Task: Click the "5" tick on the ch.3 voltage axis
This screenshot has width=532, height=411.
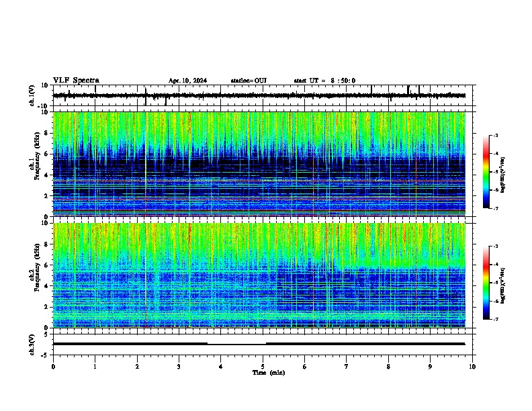Action: click(46, 334)
